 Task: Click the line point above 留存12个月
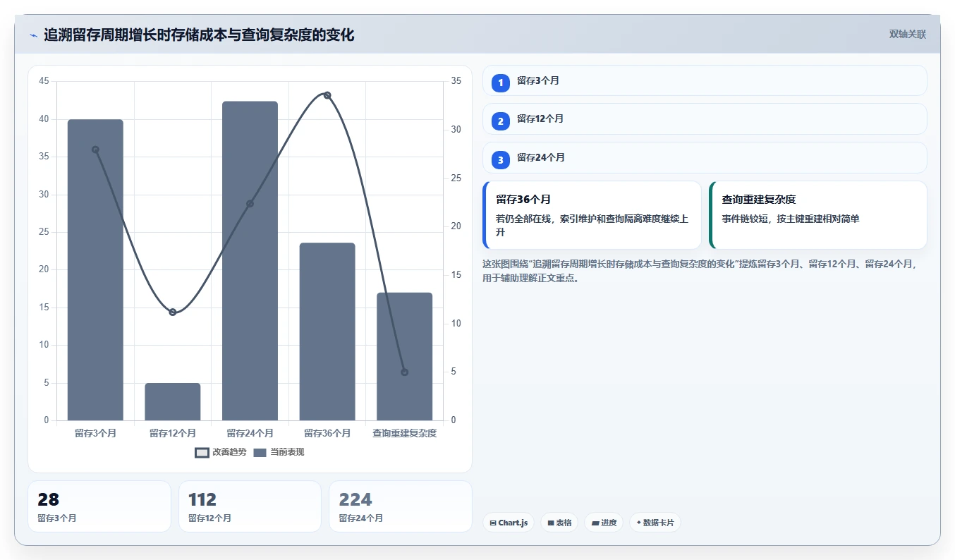[173, 312]
